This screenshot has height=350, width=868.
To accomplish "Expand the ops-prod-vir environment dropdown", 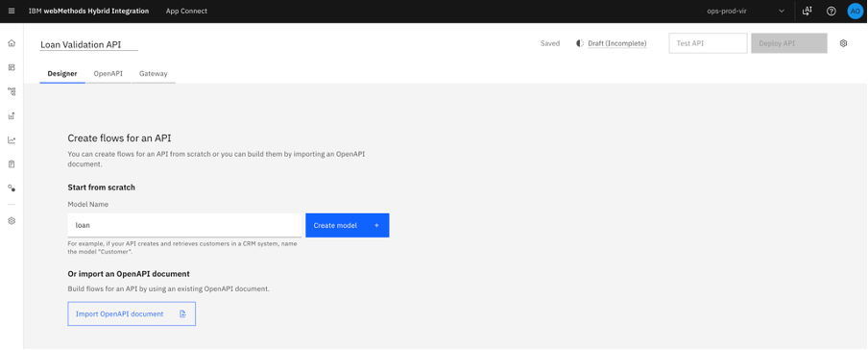I will click(746, 12).
